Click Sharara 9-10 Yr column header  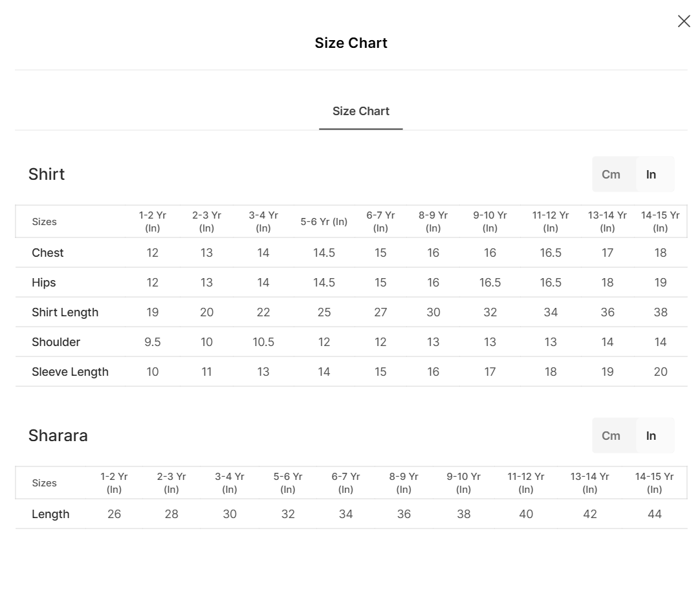(463, 483)
